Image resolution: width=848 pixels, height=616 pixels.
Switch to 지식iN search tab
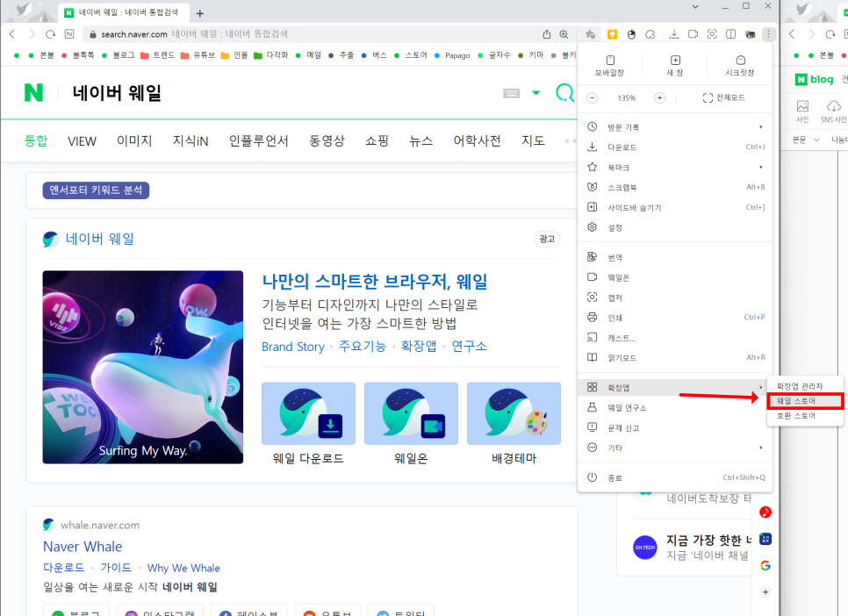click(190, 141)
